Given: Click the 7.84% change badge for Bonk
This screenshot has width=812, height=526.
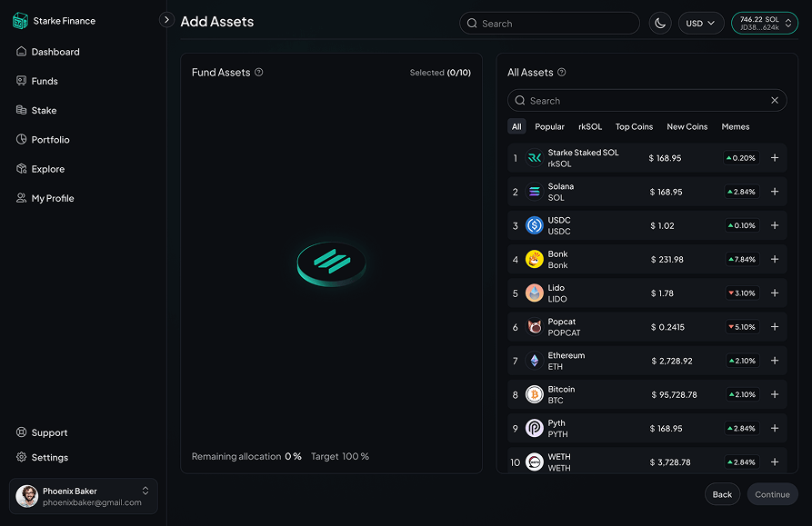Looking at the screenshot, I should tap(742, 259).
